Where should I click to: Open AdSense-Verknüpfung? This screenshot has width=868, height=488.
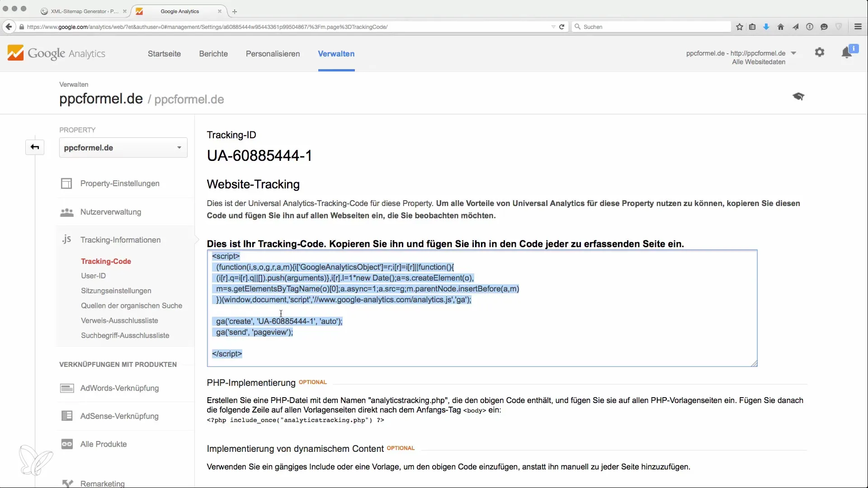click(x=119, y=416)
